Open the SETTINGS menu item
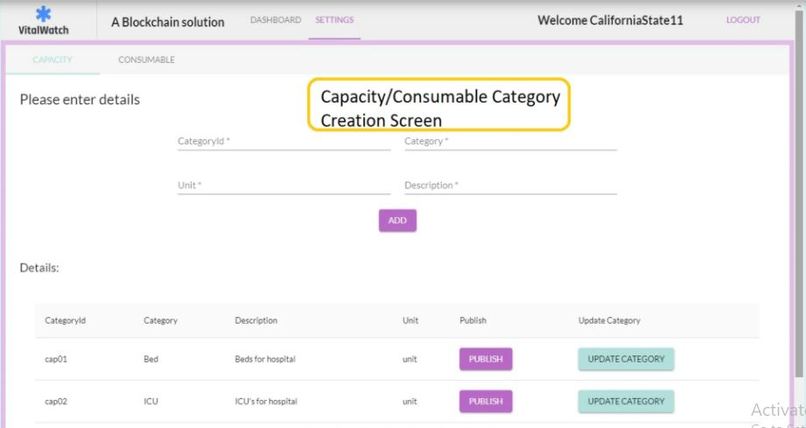Image resolution: width=806 pixels, height=428 pixels. point(335,20)
